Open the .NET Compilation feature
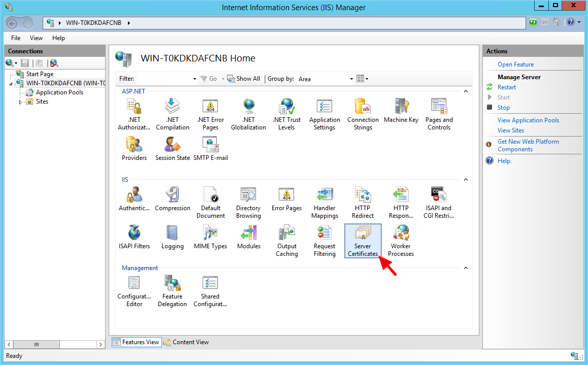Viewport: 588px width, 365px height. click(173, 114)
